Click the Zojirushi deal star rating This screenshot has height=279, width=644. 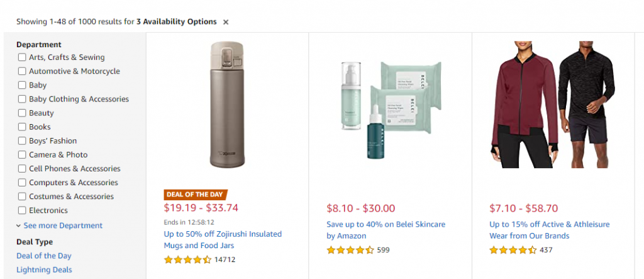pyautogui.click(x=187, y=259)
